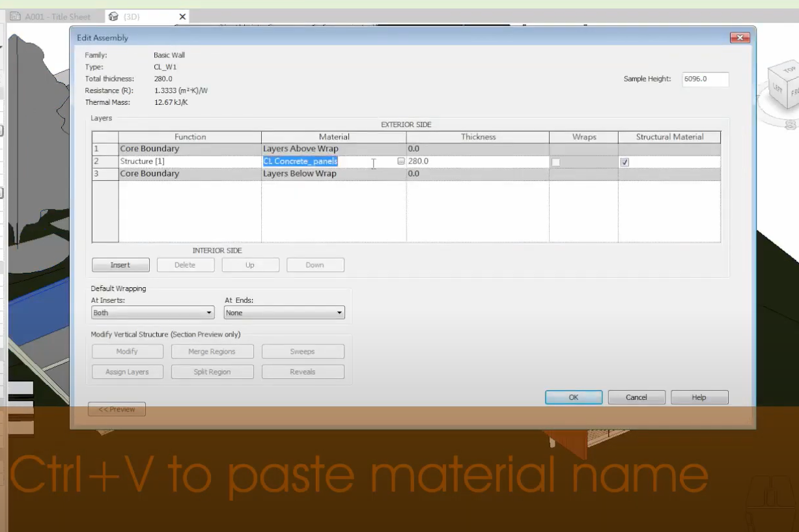Viewport: 799px width, 532px height.
Task: Click the Insert layer button
Action: pos(120,265)
